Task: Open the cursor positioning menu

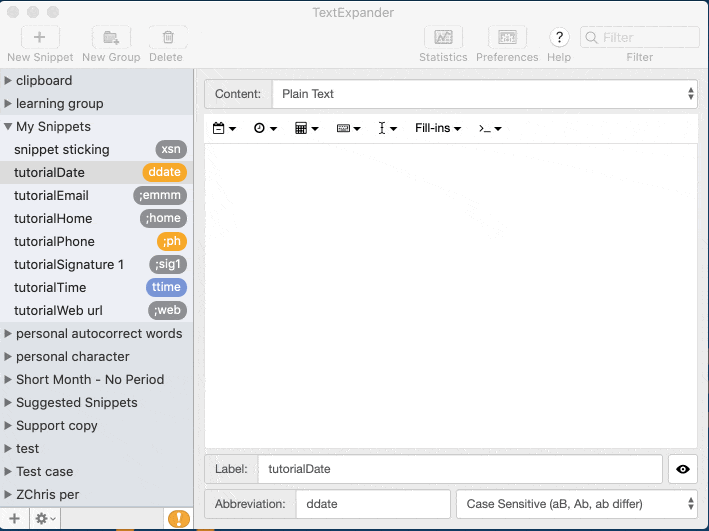Action: [x=388, y=128]
